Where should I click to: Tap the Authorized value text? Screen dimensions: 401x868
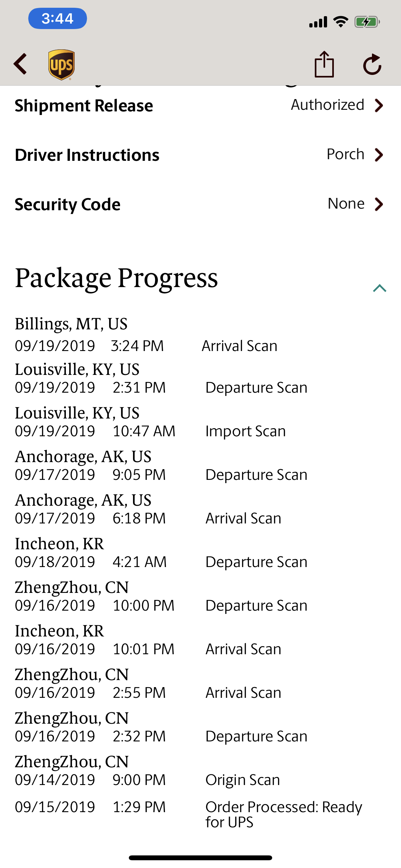pyautogui.click(x=327, y=105)
